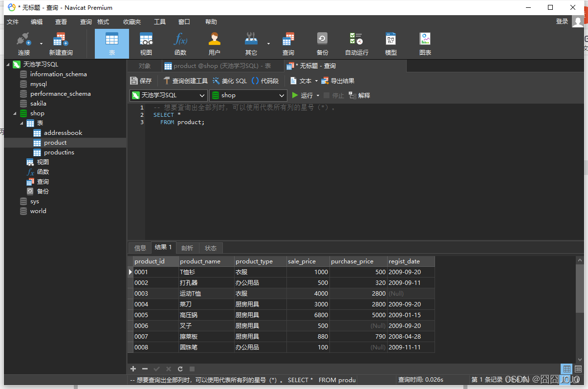Select the sakila database

point(38,104)
